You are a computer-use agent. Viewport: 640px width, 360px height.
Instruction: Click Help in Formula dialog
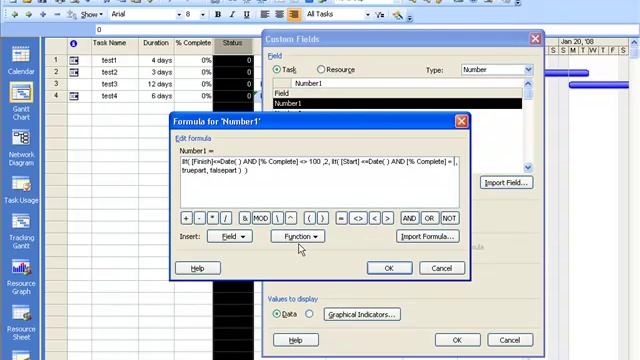(x=198, y=268)
